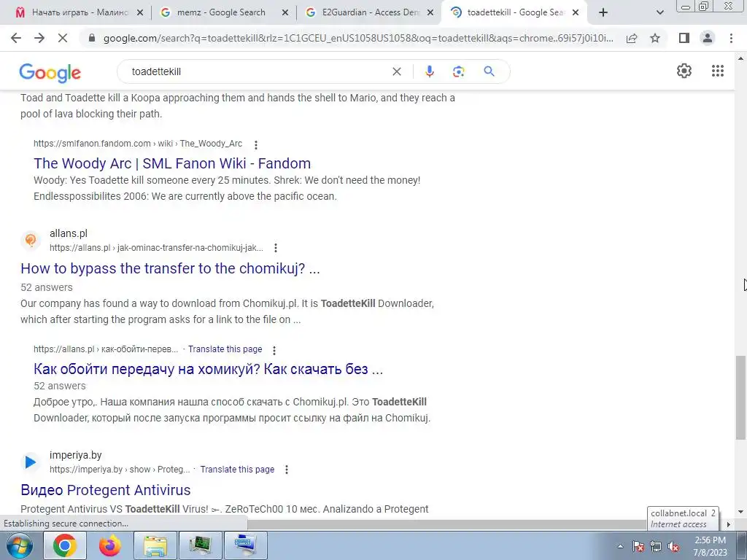Viewport: 747px width, 560px height.
Task: Close the memz Google Search tab
Action: [285, 13]
